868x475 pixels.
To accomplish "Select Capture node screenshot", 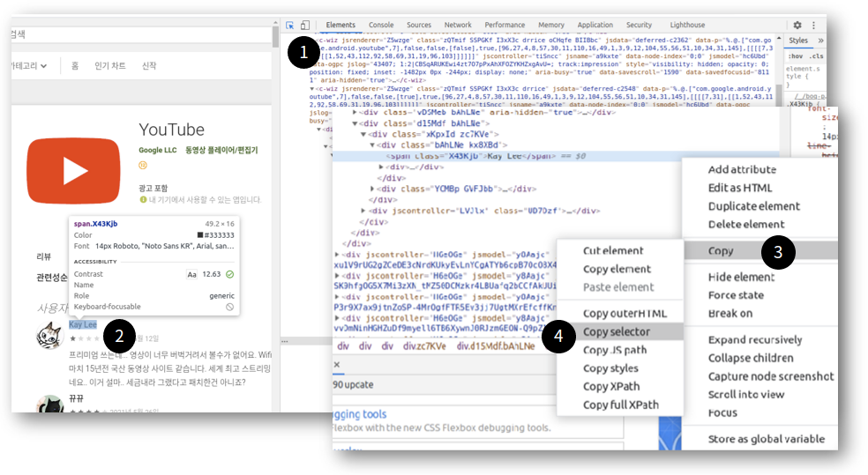I will tap(771, 376).
